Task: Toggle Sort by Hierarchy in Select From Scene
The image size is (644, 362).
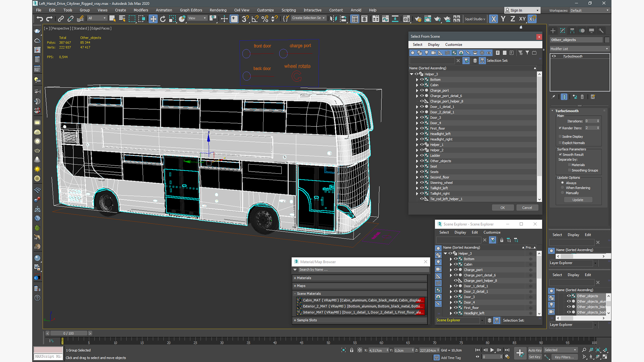Action: pos(482,61)
